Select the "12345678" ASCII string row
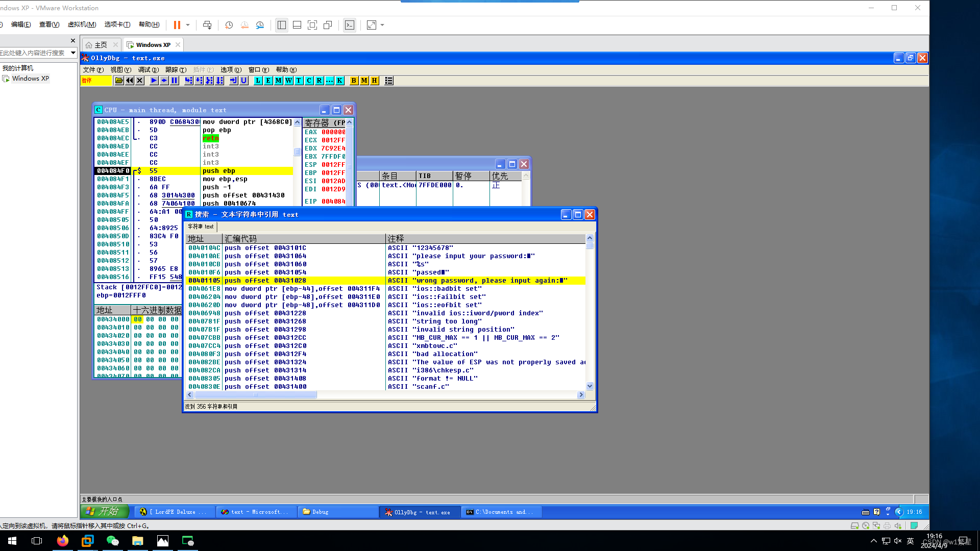Screen dimensions: 980x551 point(385,248)
